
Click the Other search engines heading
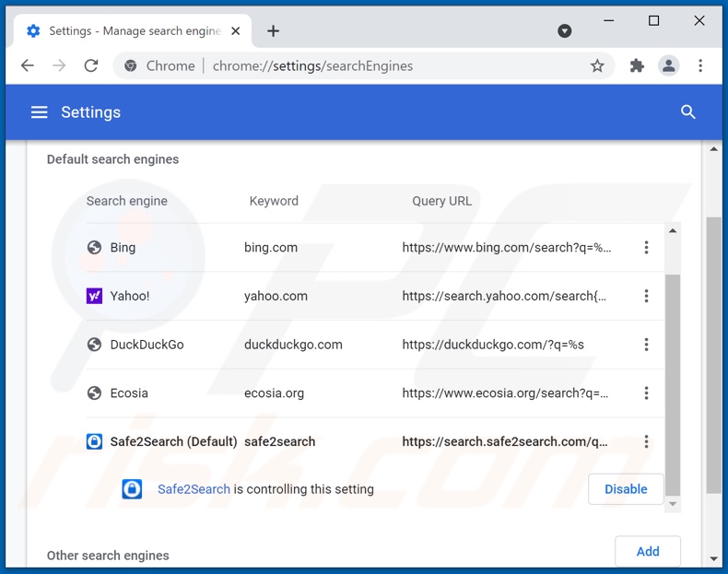point(108,556)
